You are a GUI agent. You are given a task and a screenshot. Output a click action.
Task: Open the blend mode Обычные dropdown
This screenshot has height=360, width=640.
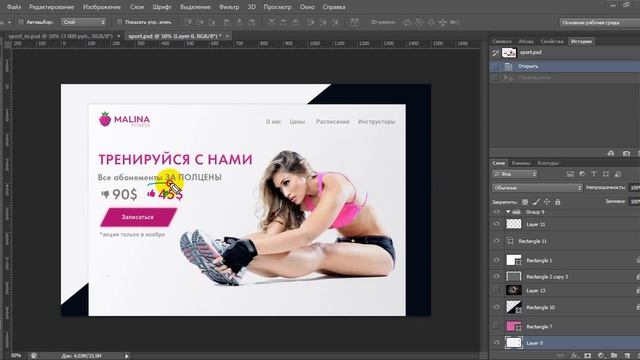tap(538, 188)
